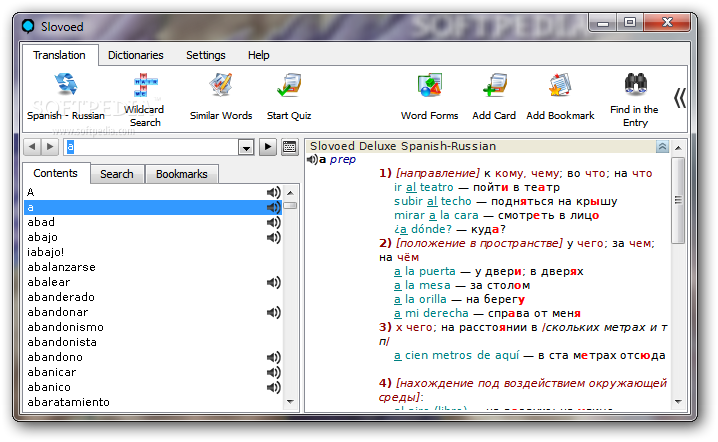The height and width of the screenshot is (442, 718).
Task: Play pronunciation for selected lowercase a
Action: pos(273,207)
